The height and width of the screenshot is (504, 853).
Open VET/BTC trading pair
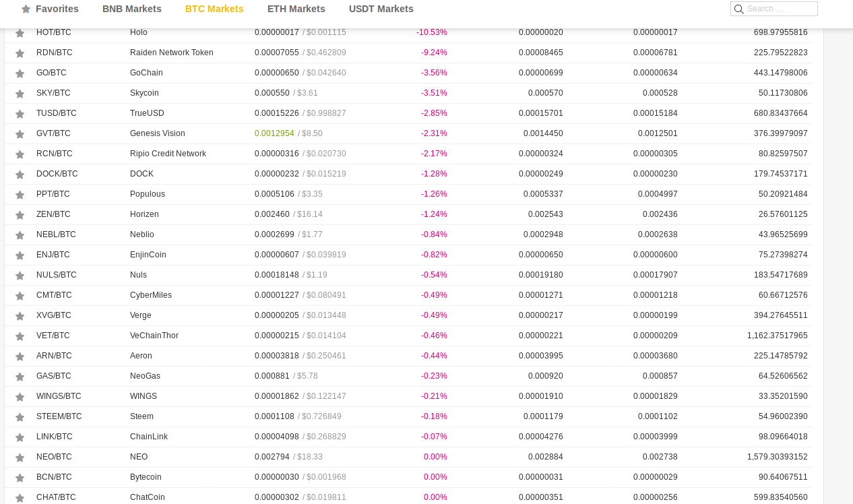(x=53, y=336)
